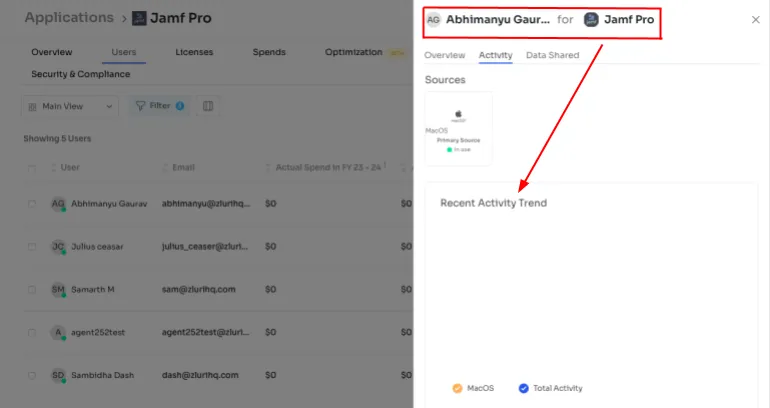Click the SD avatar for Sambidha Dash

click(58, 375)
